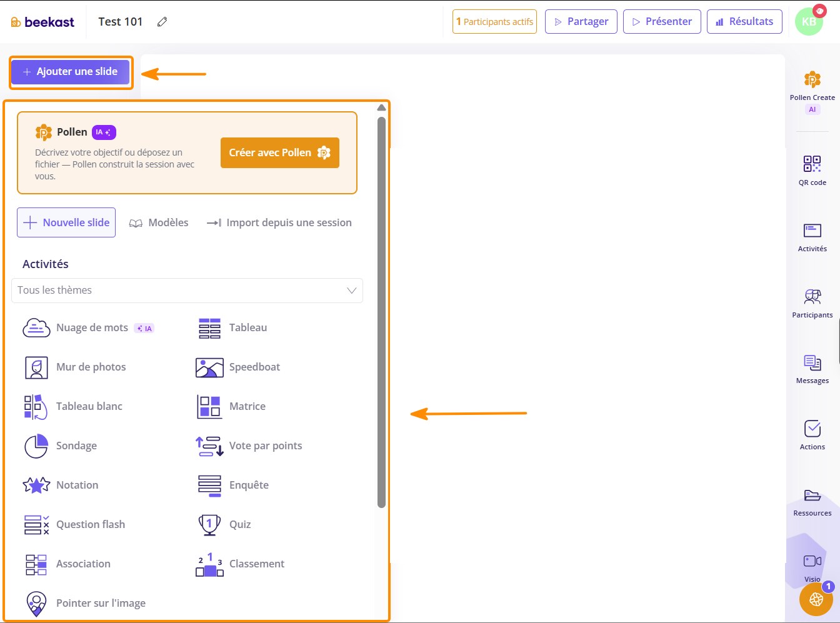Open the QR code panel icon
The image size is (840, 623).
tap(812, 164)
